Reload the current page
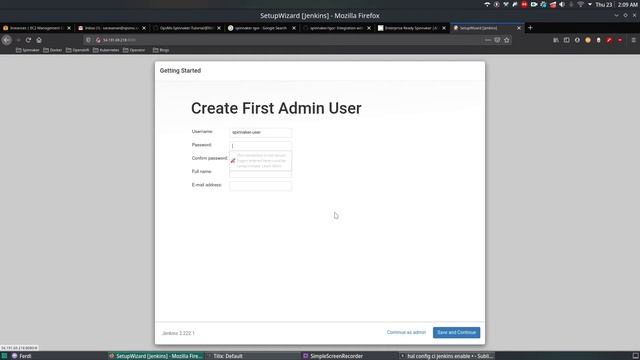Image resolution: width=640 pixels, height=360 pixels. click(28, 40)
